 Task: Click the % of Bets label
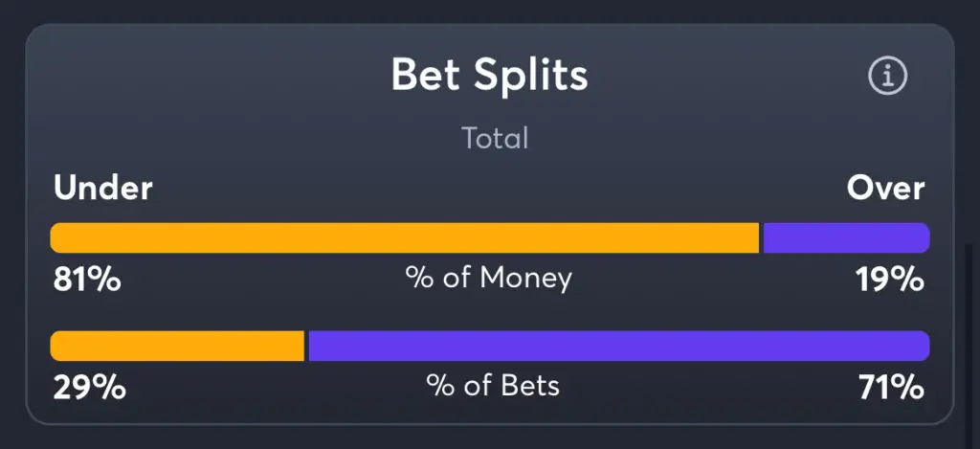(493, 387)
